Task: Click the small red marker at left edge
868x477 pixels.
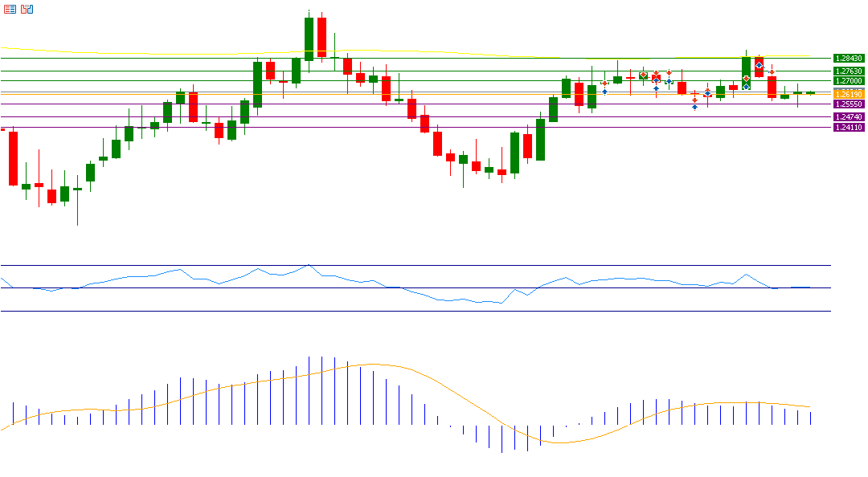Action: pyautogui.click(x=3, y=128)
